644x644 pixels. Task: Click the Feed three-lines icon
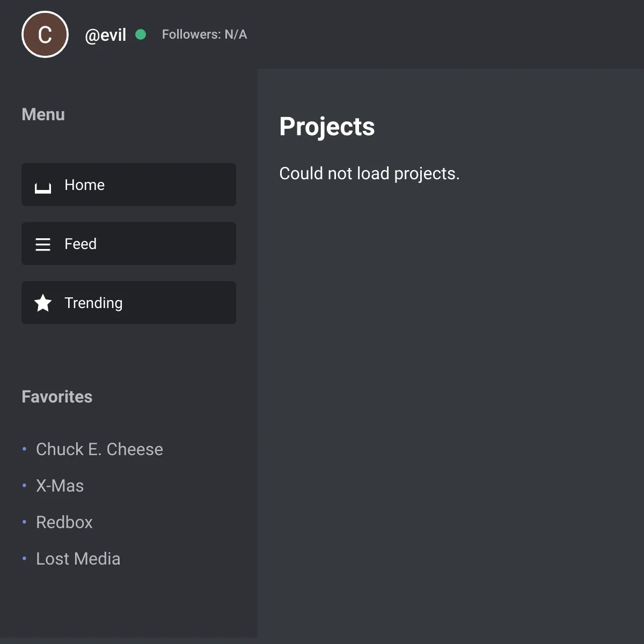pos(43,244)
